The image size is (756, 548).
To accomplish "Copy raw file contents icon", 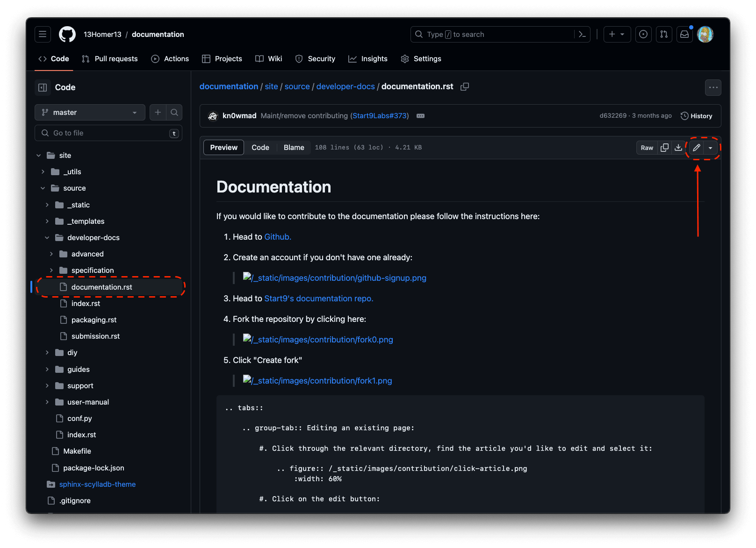I will click(x=664, y=148).
